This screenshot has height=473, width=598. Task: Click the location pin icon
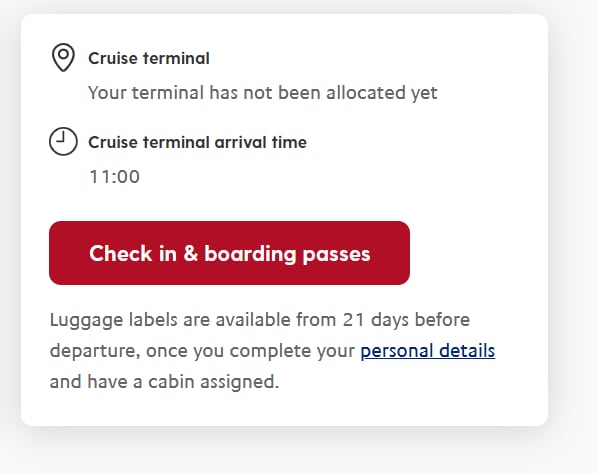(x=63, y=58)
